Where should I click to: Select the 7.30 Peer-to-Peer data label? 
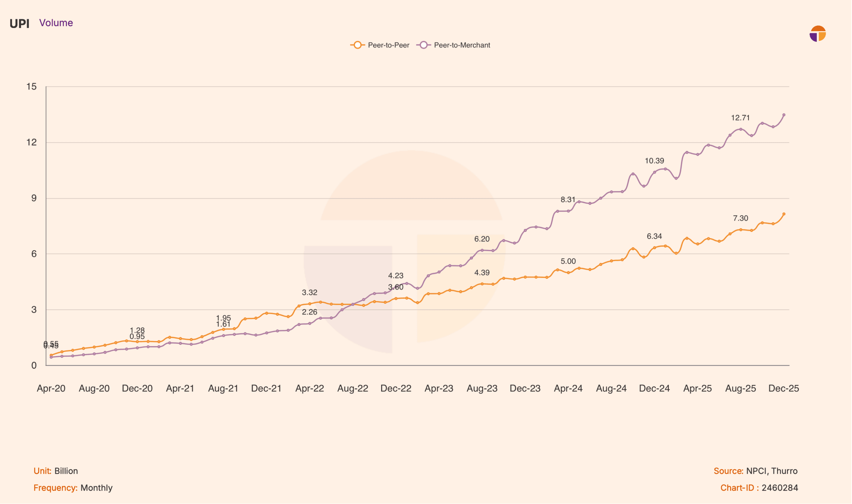point(740,218)
